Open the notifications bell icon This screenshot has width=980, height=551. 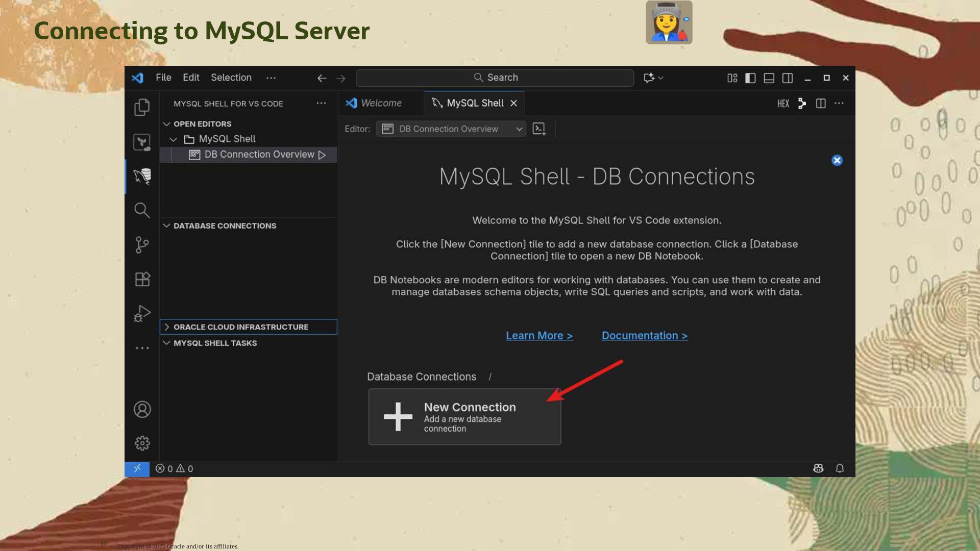pyautogui.click(x=840, y=468)
